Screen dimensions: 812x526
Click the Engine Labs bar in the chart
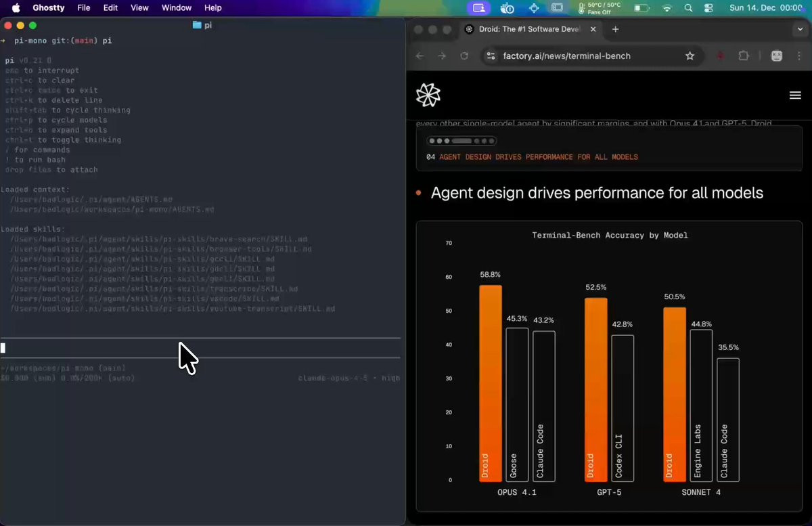tap(701, 406)
